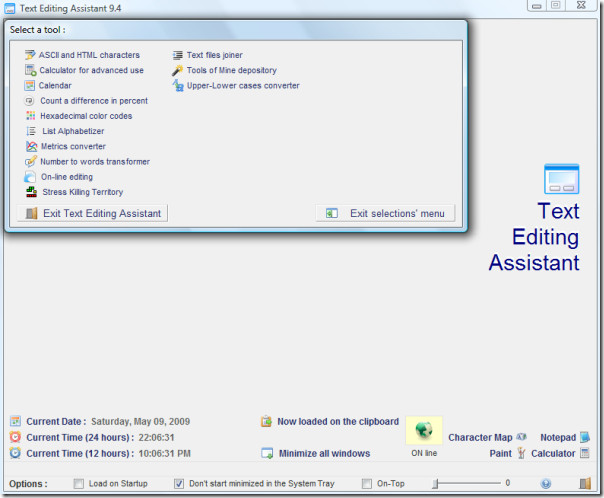
Task: Click the Metrics converter icon
Action: 31,146
